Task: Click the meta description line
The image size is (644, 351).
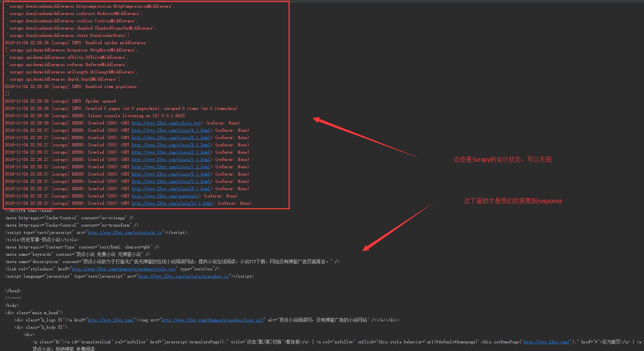Action: pos(172,262)
